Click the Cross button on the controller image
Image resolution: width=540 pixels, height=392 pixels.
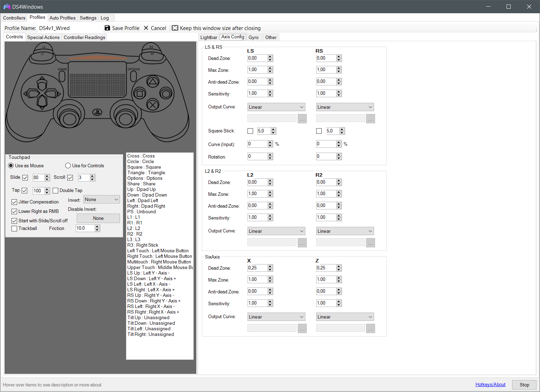(x=152, y=104)
